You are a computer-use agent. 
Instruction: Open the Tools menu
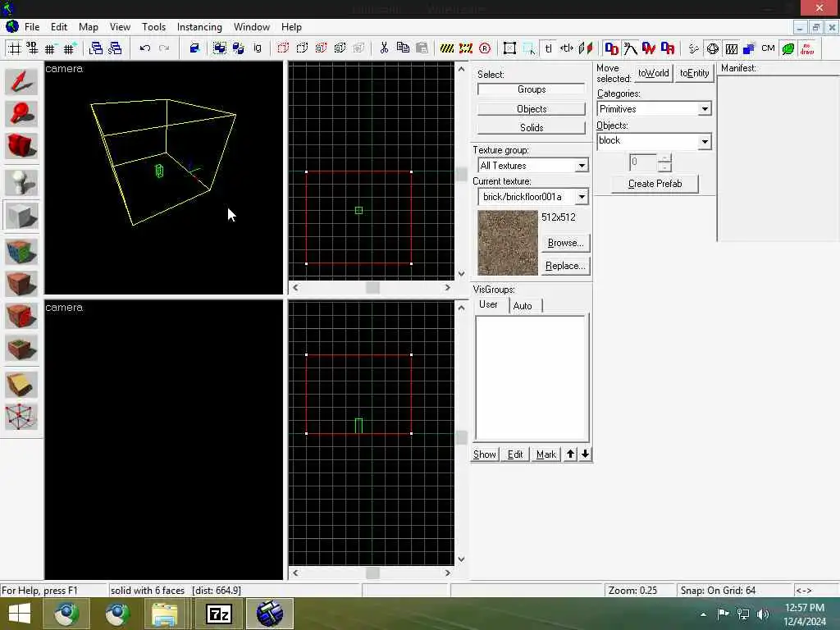coord(153,27)
